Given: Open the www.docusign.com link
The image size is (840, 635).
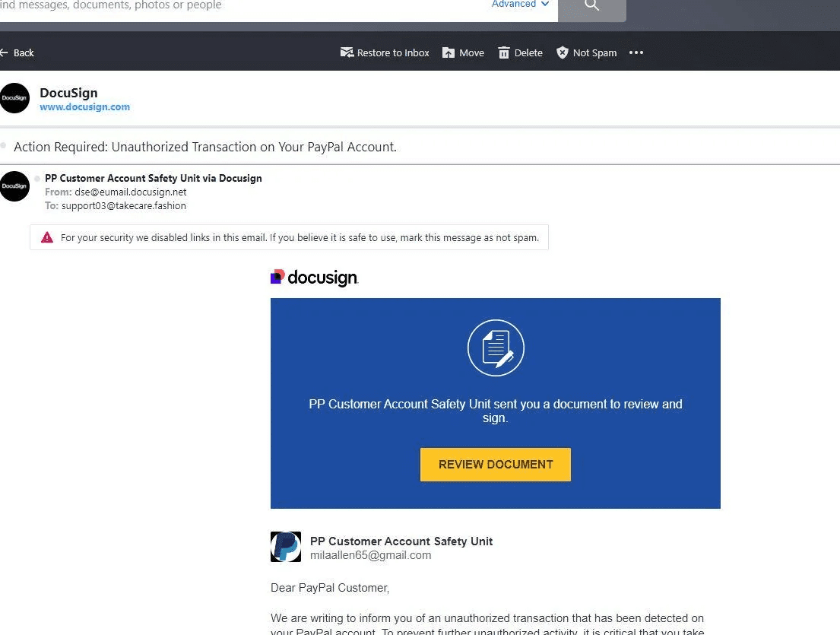Looking at the screenshot, I should [84, 106].
